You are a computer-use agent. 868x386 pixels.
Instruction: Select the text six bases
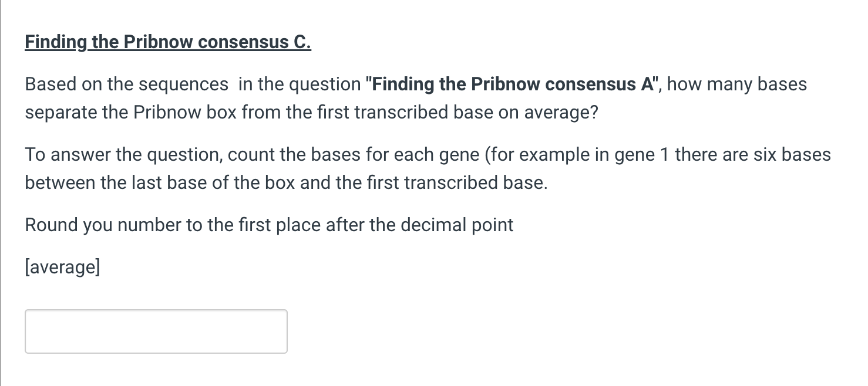tap(792, 154)
